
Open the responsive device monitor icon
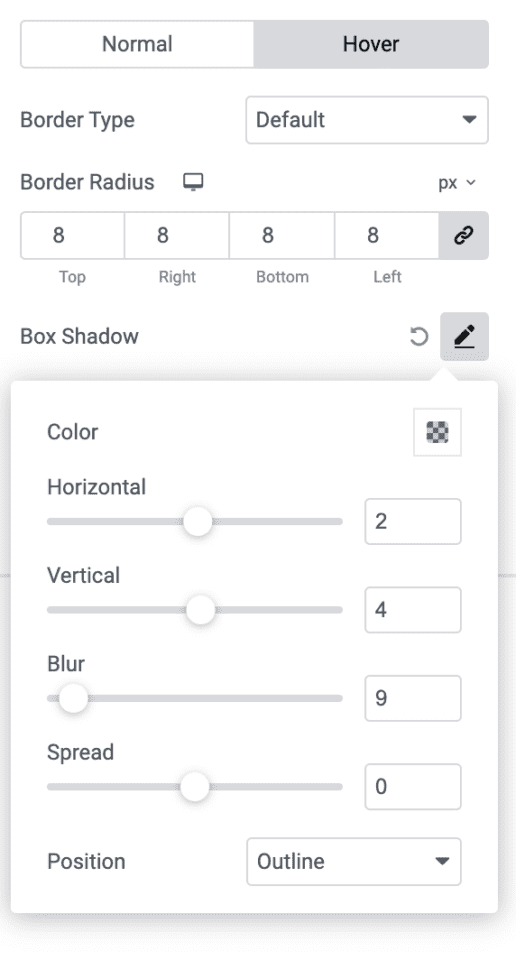pyautogui.click(x=193, y=182)
